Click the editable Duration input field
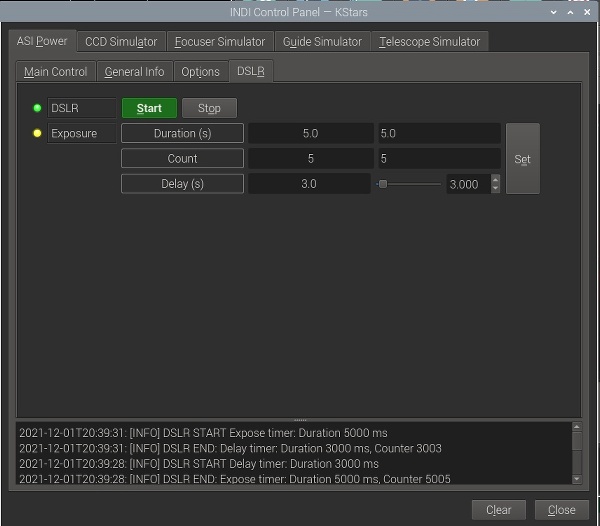This screenshot has height=526, width=600. coord(438,133)
